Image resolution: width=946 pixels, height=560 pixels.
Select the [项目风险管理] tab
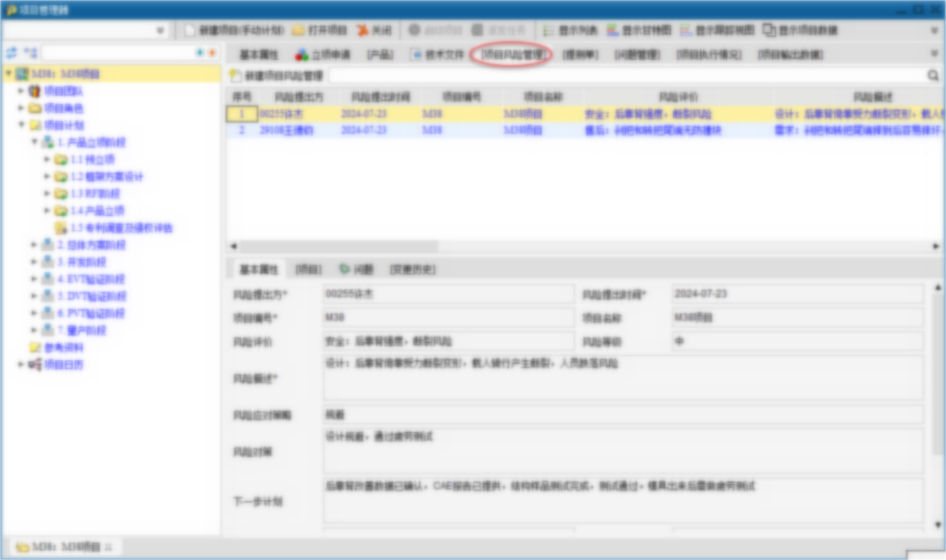(512, 55)
